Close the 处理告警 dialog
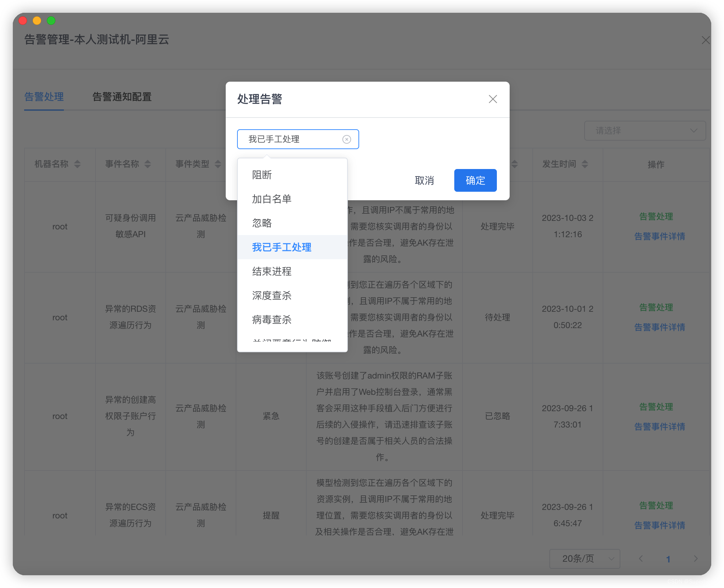This screenshot has height=588, width=724. pos(493,99)
